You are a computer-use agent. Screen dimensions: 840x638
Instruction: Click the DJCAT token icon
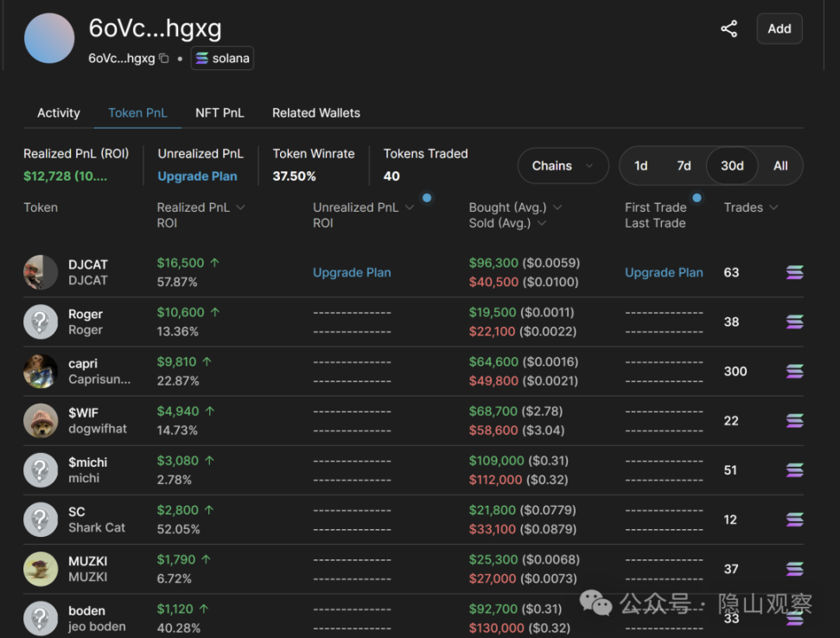pos(41,272)
